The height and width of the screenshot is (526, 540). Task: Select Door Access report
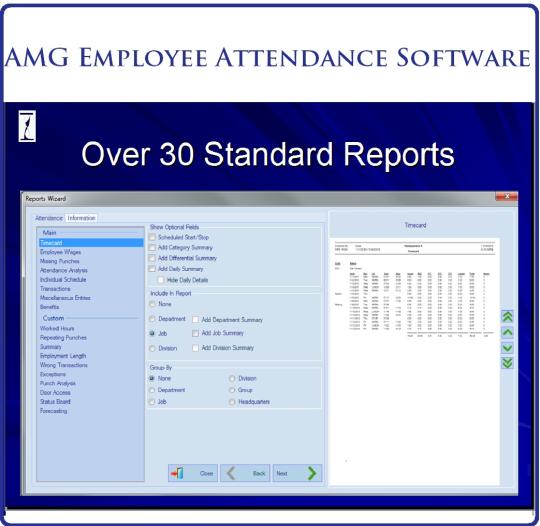coord(55,393)
